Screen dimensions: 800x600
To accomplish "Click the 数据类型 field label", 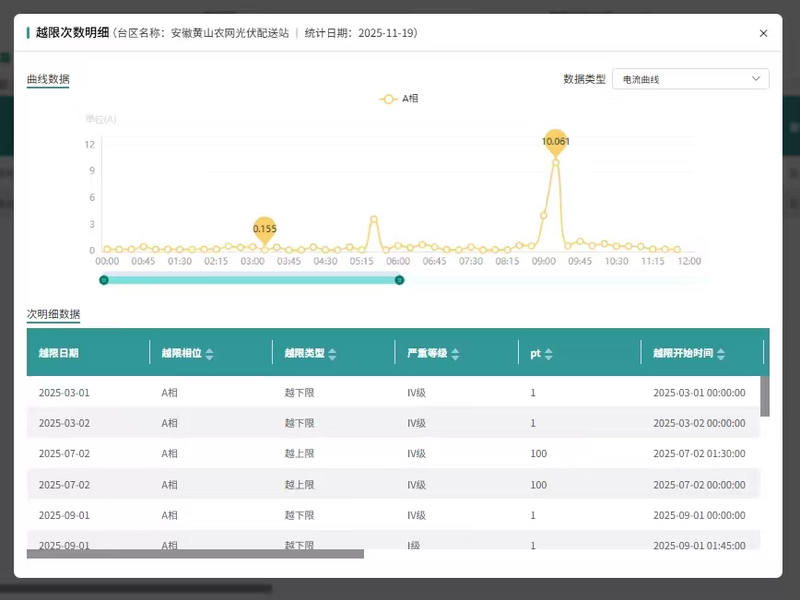I will 584,79.
